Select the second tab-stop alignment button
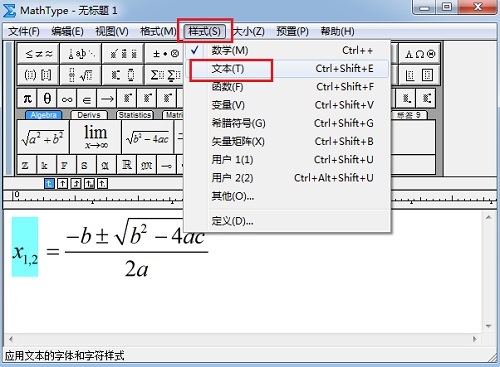This screenshot has height=367, width=500. (x=63, y=183)
